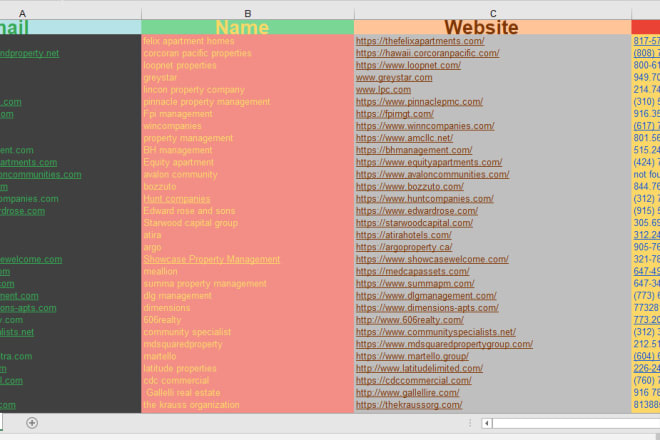Screen dimensions: 660x440
Task: Open www.gallellire.com link
Action: pyautogui.click(x=407, y=393)
